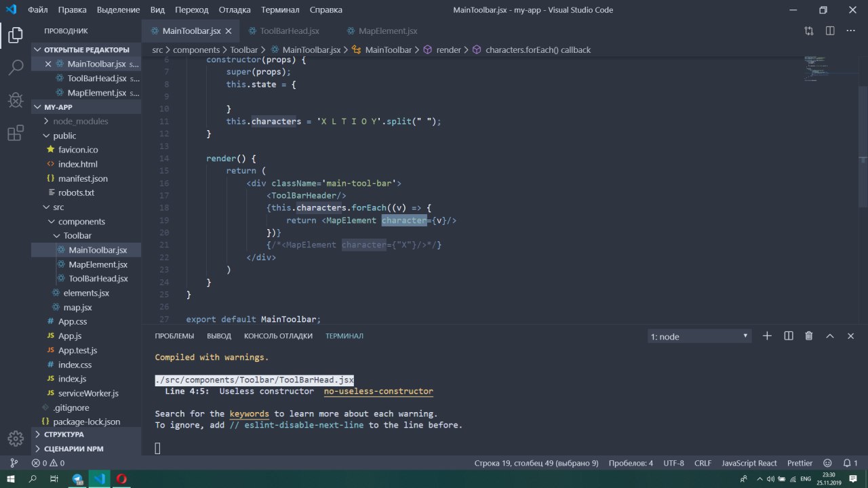Split the editor to the right

(829, 31)
